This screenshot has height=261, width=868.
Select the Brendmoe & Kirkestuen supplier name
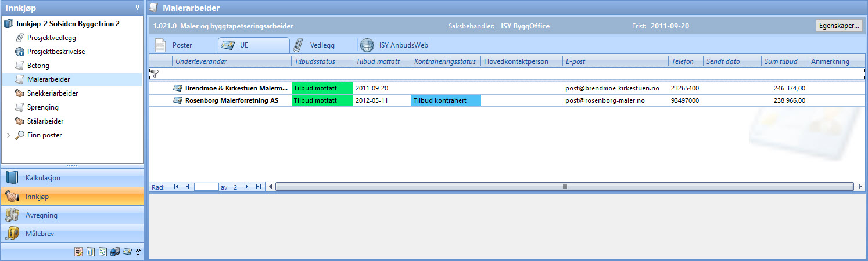[236, 89]
